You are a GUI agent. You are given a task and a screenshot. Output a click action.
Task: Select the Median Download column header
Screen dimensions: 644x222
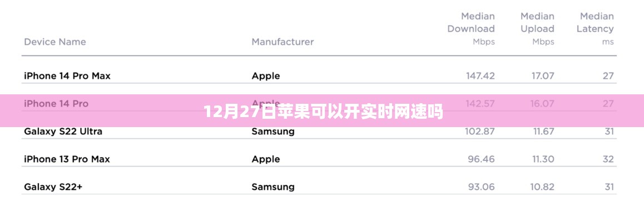coord(470,28)
